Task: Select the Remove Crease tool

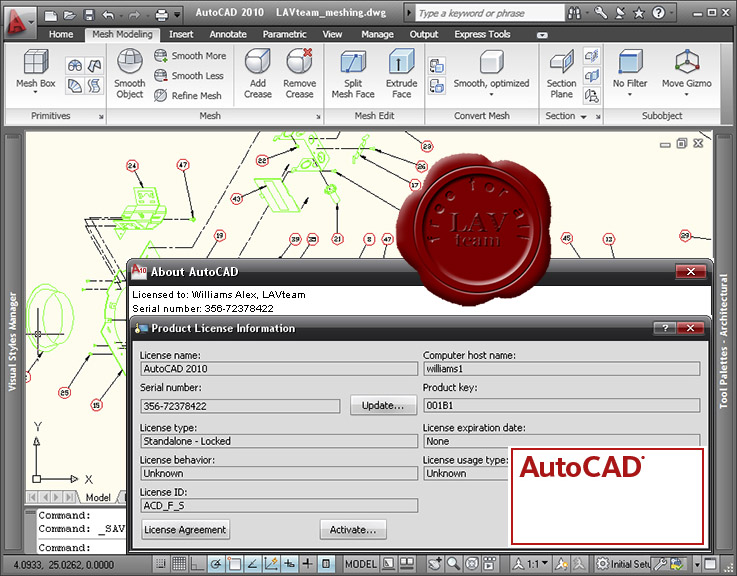Action: (x=299, y=73)
